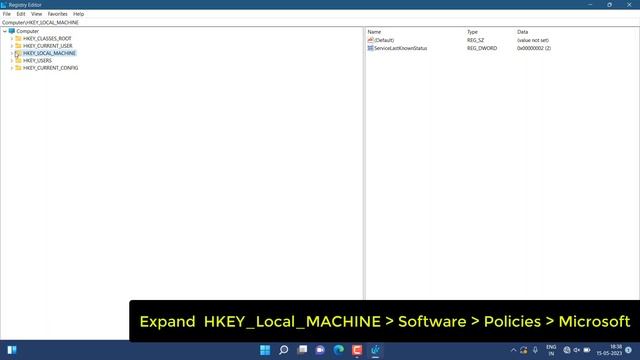Expand HKEY_CURRENT_USER chevron
Viewport: 640px width, 360px height.
pyautogui.click(x=12, y=46)
